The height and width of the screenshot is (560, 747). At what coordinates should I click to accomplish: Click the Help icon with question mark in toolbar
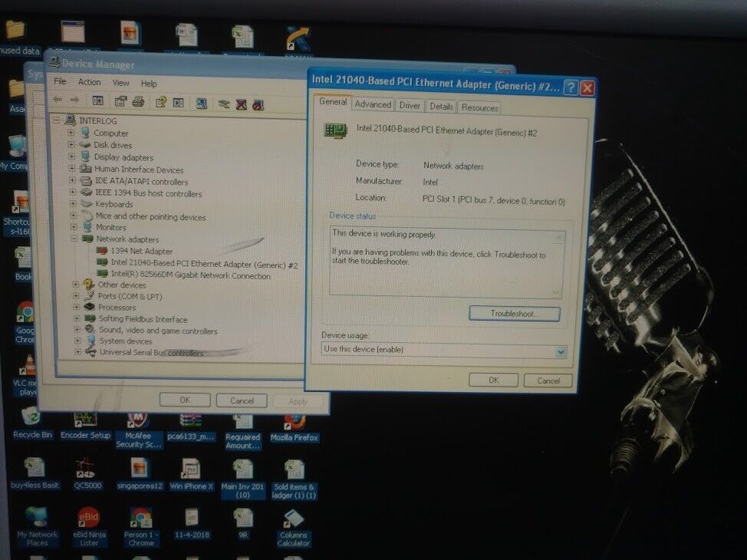coord(161,102)
